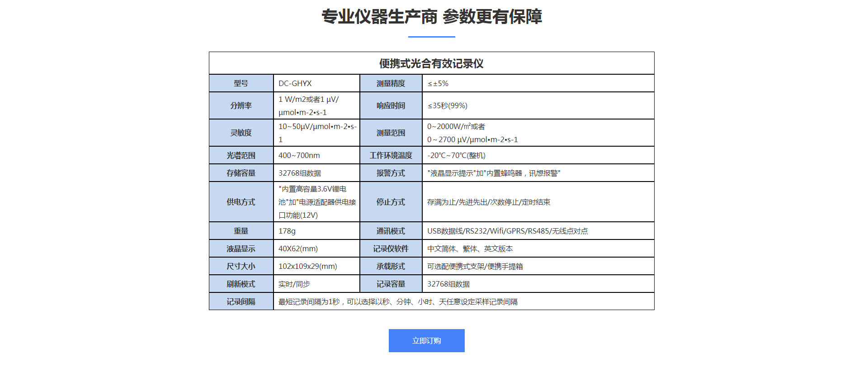The height and width of the screenshot is (373, 868).
Task: Click the 实时/同步 refresh mode value
Action: (x=294, y=284)
